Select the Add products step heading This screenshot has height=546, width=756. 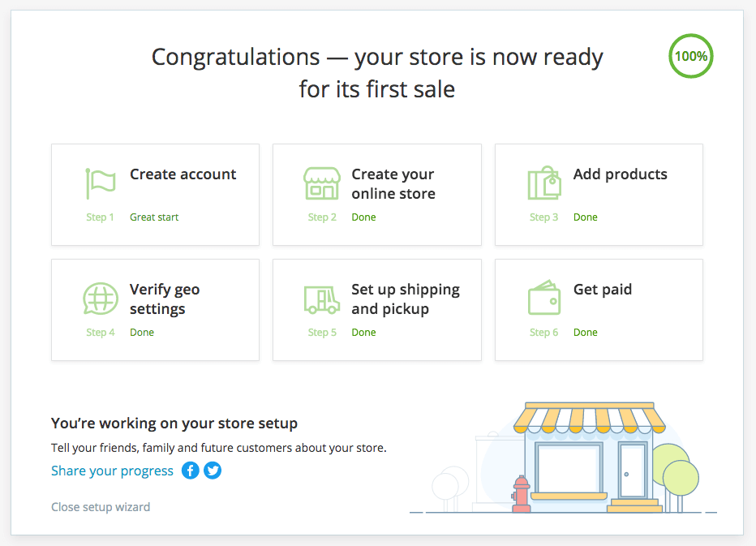[620, 174]
